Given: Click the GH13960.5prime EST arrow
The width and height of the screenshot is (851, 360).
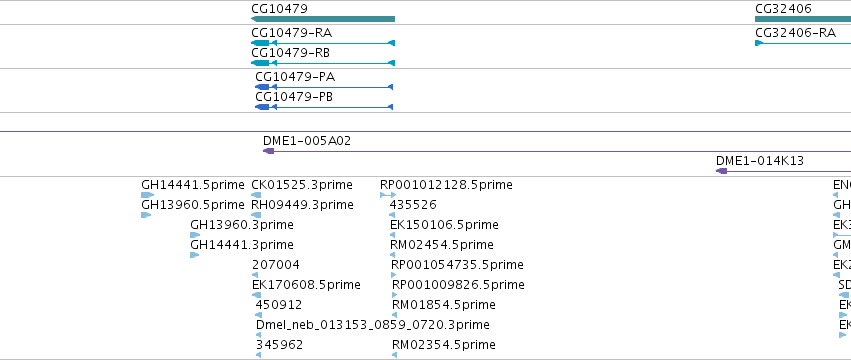Looking at the screenshot, I should [x=146, y=215].
